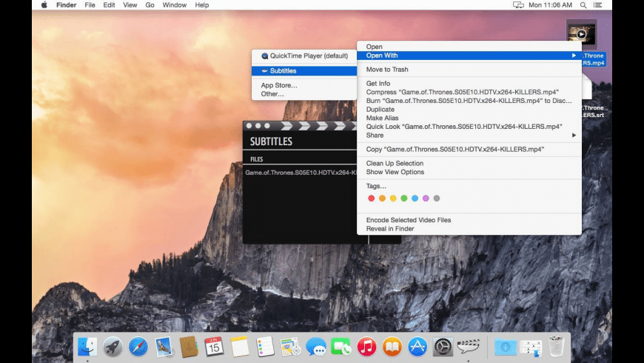Viewport: 644px width, 363px height.
Task: Select QuickTime Player (default) option
Action: [303, 56]
